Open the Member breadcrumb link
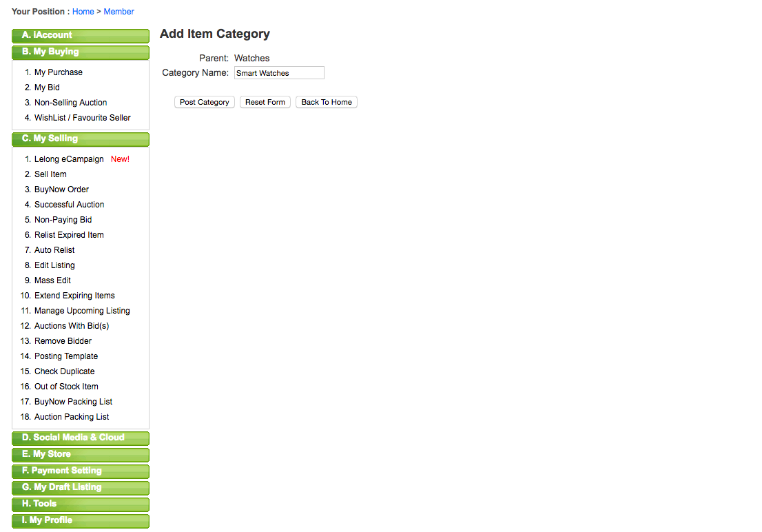Viewport: 762px width, 532px height. pos(119,12)
